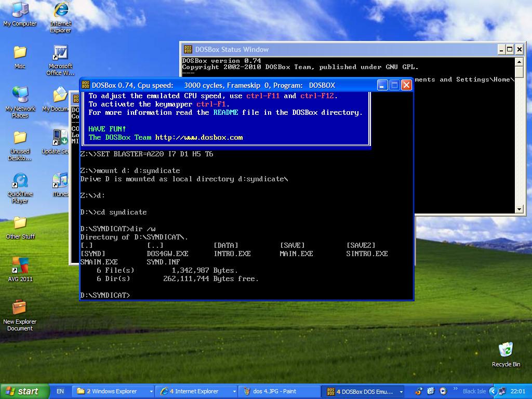532x399 pixels.
Task: Click first quick launch icon after DOSBox
Action: pos(419,391)
